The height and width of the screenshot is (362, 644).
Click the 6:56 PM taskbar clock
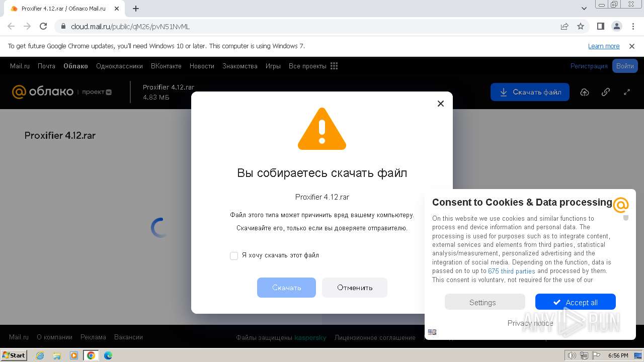coord(618,355)
